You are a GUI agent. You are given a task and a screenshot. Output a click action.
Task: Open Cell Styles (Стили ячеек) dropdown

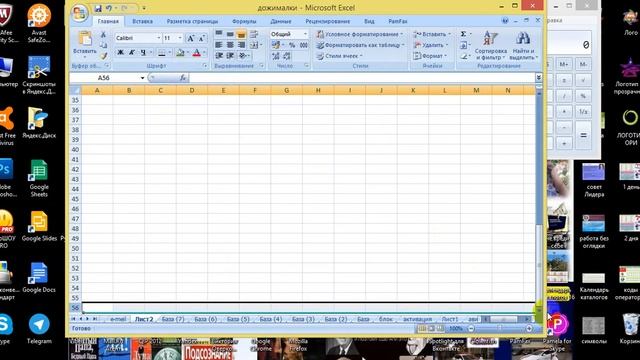339,56
